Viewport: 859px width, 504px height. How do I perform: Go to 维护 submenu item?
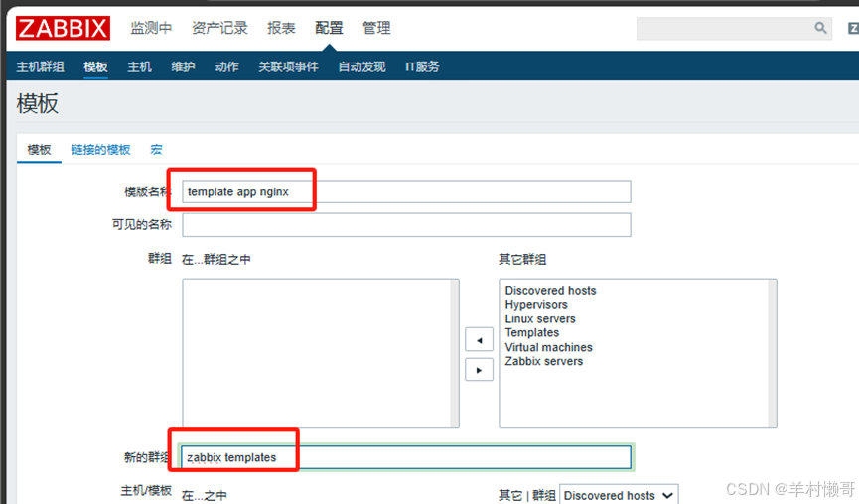click(x=183, y=66)
